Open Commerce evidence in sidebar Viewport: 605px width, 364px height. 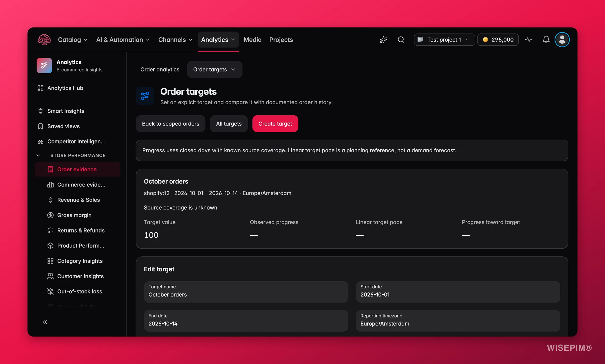click(x=78, y=185)
